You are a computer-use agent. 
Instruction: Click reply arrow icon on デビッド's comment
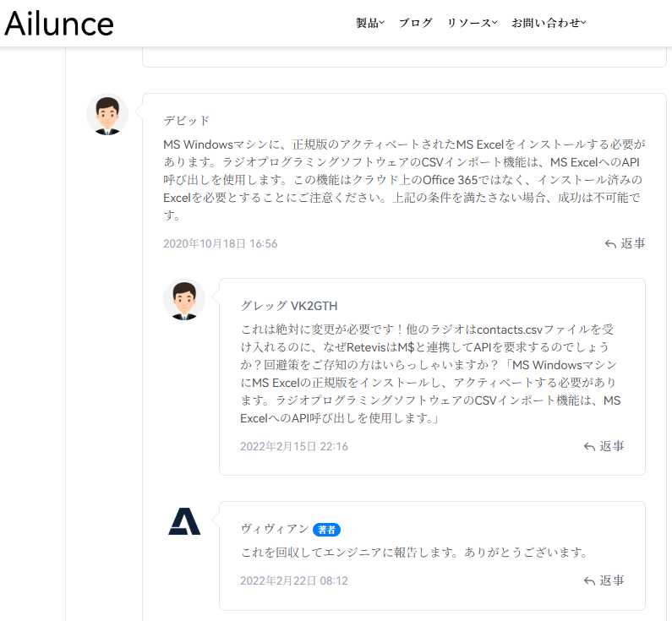610,243
